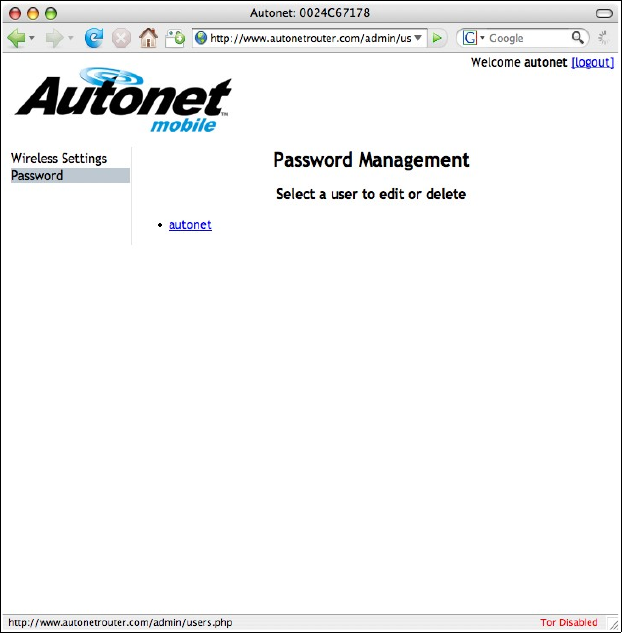Image resolution: width=622 pixels, height=633 pixels.
Task: Click the green Back arrow button
Action: (16, 38)
